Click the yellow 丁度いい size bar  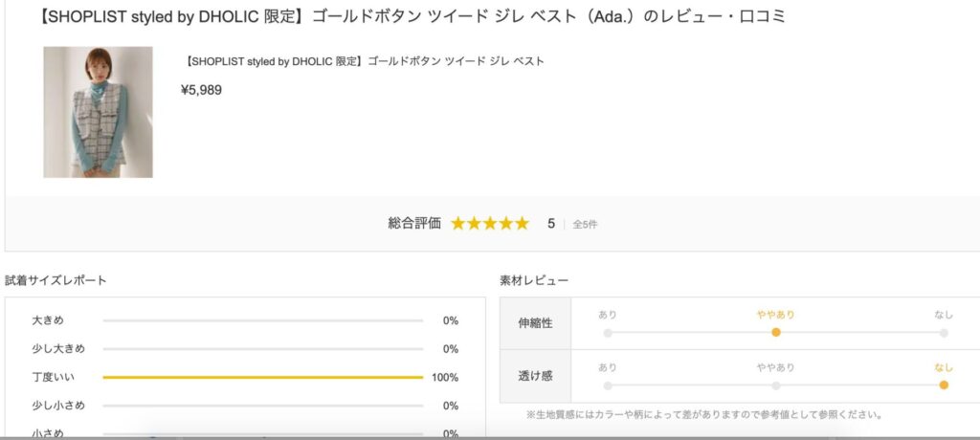262,377
